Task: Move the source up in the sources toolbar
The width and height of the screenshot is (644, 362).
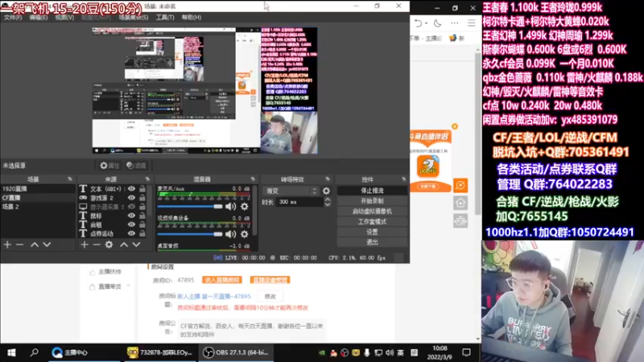Action: (124, 245)
